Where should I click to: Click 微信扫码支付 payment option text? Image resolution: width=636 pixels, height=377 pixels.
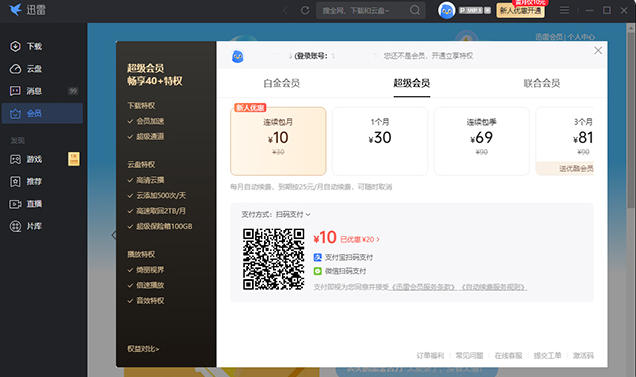click(346, 271)
